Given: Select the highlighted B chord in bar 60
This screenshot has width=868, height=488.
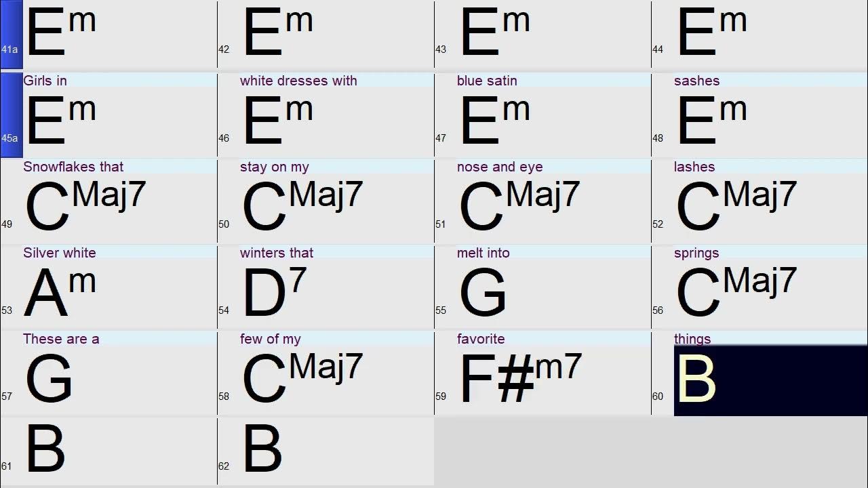Looking at the screenshot, I should (696, 380).
